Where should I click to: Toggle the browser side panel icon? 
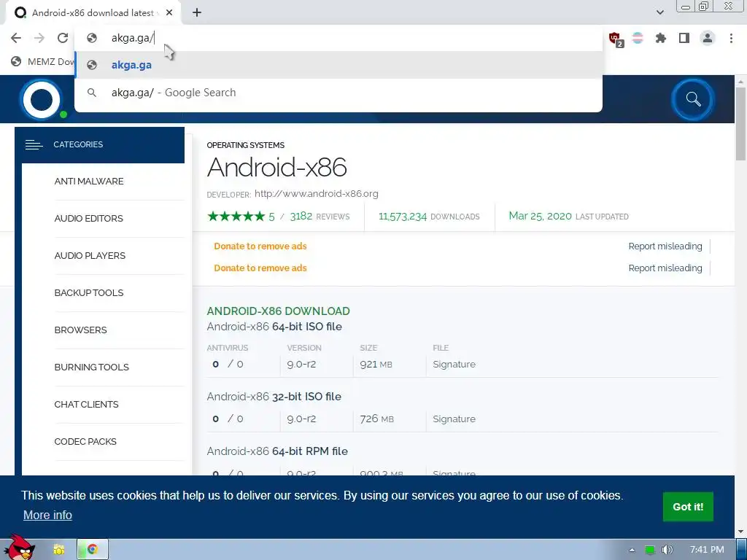[x=684, y=38]
